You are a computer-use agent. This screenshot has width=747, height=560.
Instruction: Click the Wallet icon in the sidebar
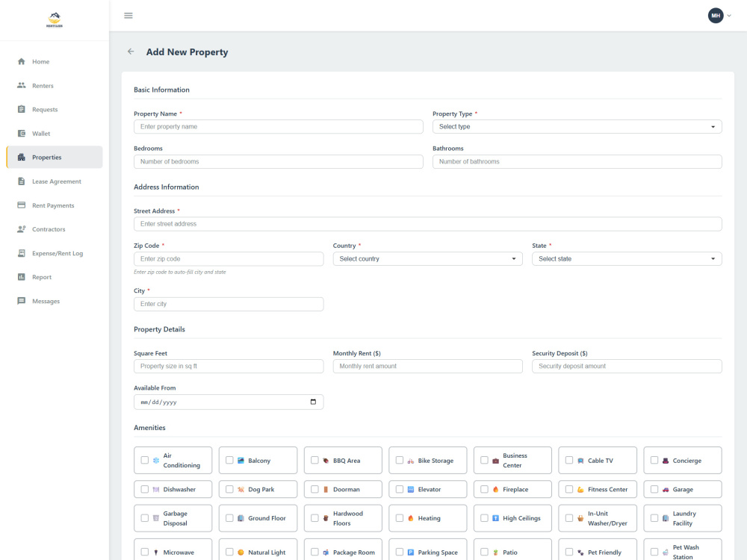pos(22,134)
